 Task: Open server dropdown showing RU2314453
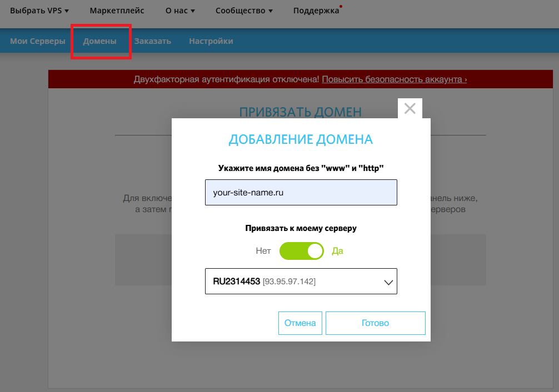[301, 282]
